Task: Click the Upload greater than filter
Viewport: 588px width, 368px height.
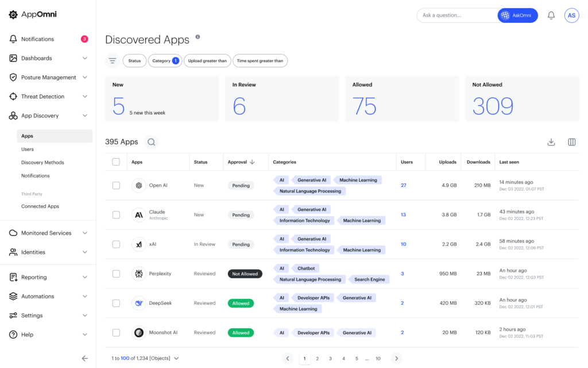Action: tap(207, 61)
